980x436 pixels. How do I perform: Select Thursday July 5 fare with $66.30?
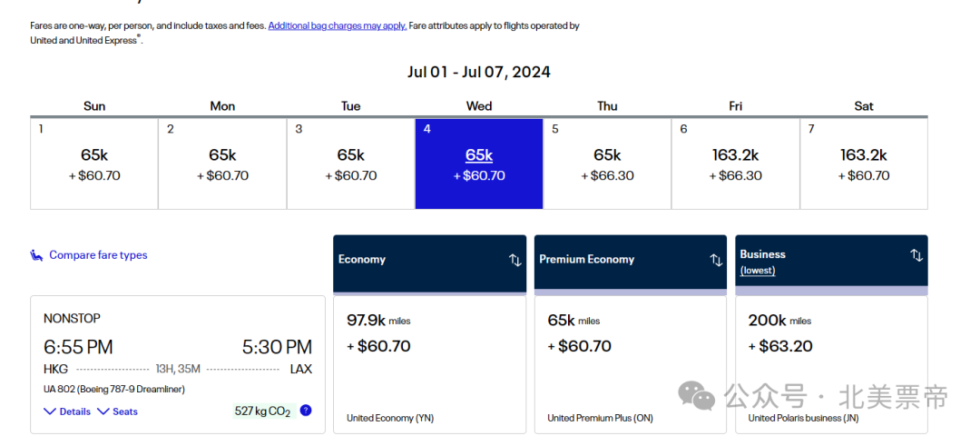tap(607, 163)
